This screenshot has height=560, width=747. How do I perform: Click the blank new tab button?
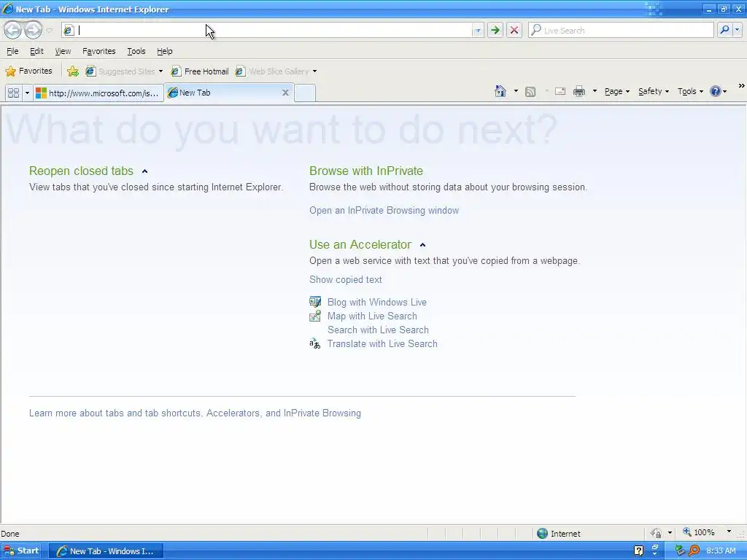(x=305, y=93)
